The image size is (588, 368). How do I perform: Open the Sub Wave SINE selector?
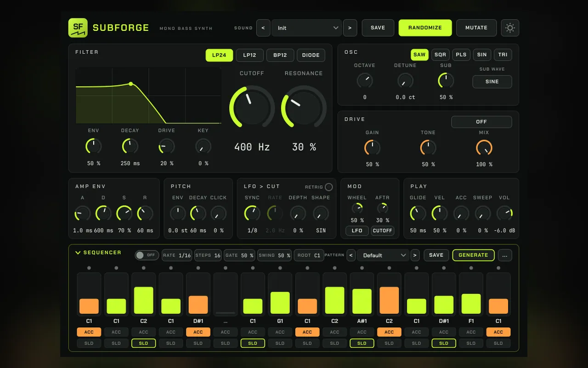(x=492, y=81)
